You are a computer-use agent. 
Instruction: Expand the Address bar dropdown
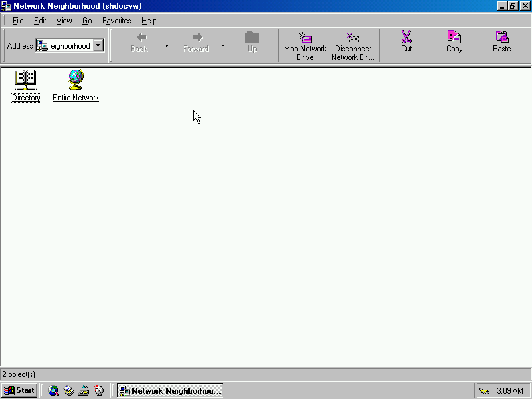pos(98,46)
